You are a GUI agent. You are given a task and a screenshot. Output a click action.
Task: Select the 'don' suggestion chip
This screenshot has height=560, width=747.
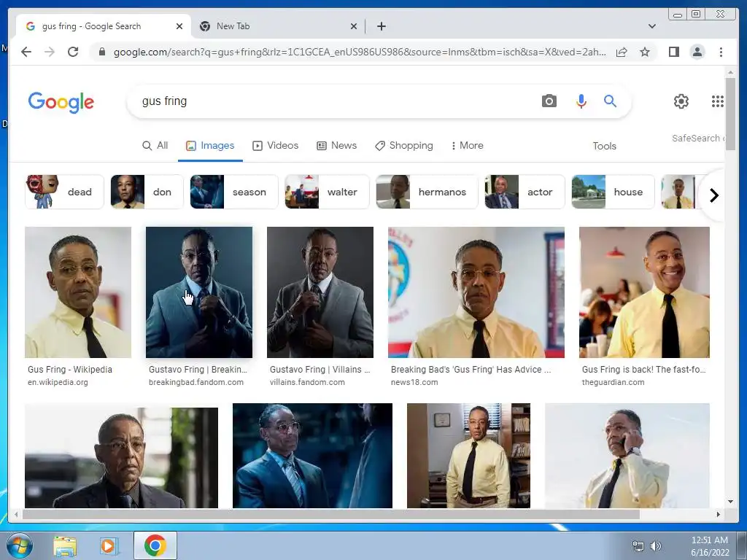click(x=147, y=192)
